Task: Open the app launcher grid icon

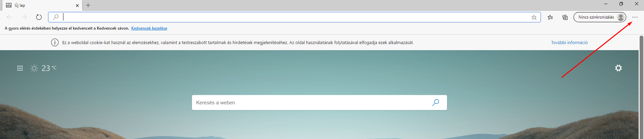Action: [x=20, y=68]
